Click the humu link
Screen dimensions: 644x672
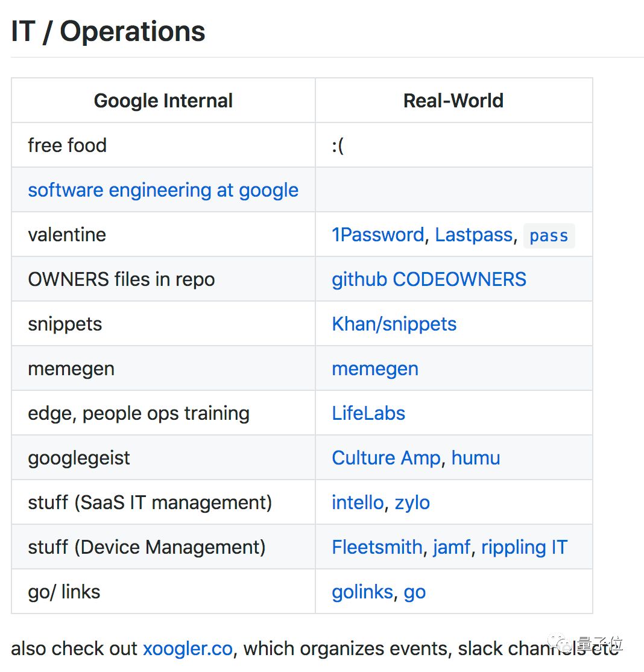(476, 458)
